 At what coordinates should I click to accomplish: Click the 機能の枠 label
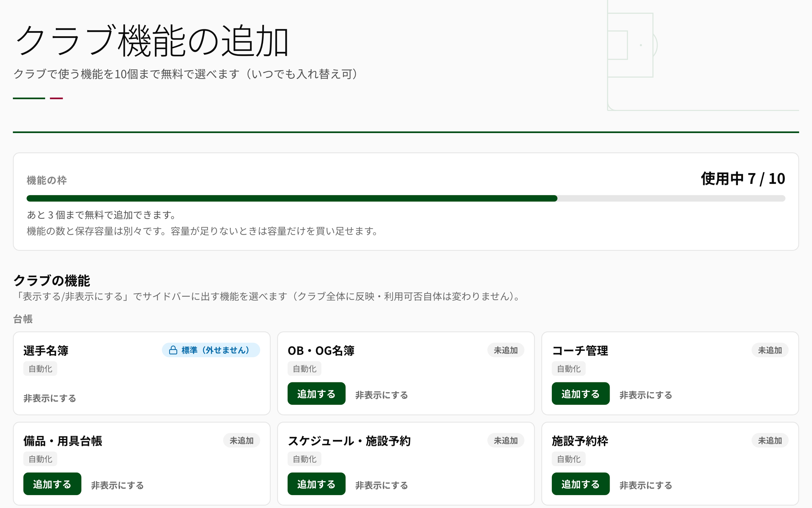coord(47,180)
